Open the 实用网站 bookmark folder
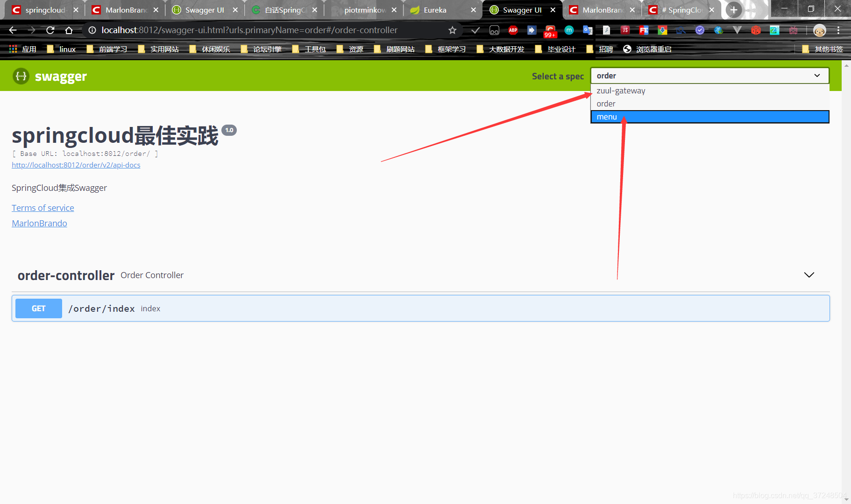 click(x=158, y=49)
